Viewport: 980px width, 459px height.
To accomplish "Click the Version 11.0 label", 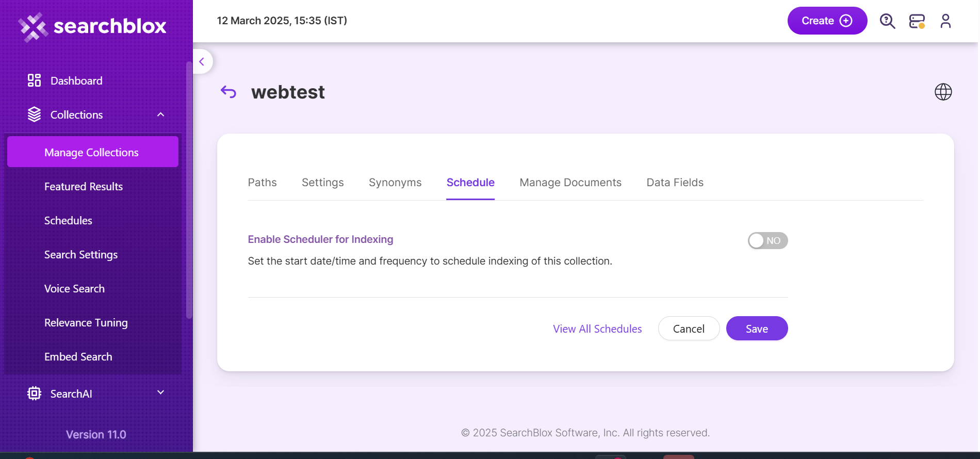I will tap(96, 435).
